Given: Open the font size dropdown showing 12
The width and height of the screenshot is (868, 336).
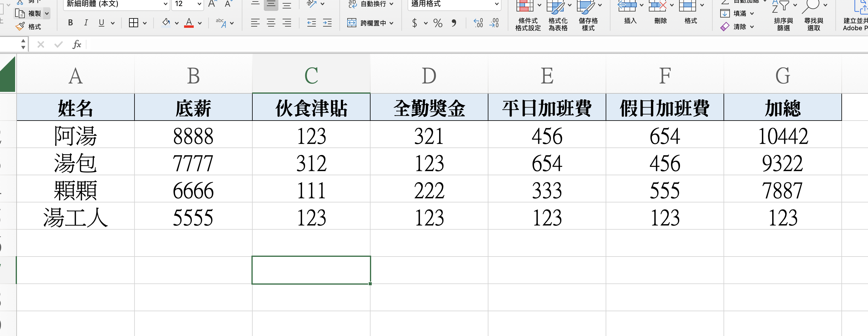Looking at the screenshot, I should [199, 4].
